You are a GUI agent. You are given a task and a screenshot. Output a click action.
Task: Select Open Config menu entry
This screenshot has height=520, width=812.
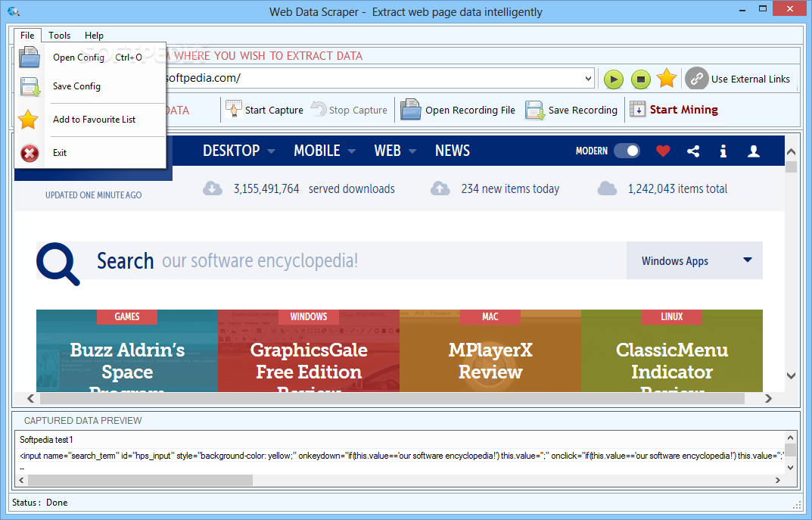pos(91,58)
